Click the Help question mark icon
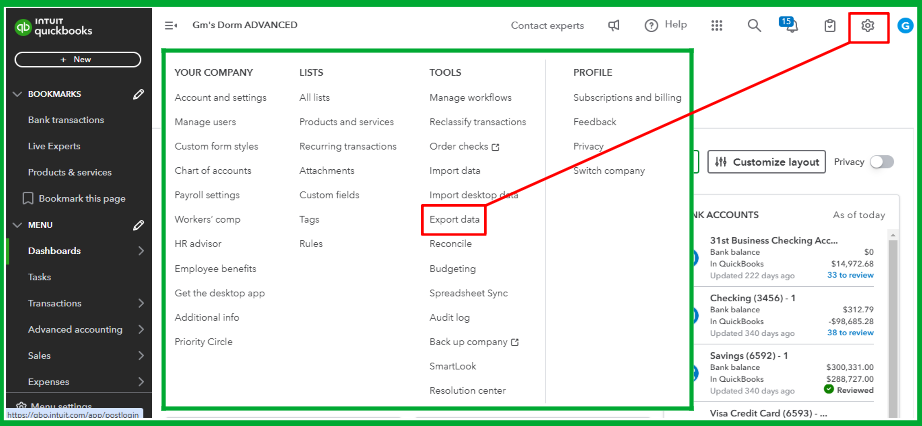The width and height of the screenshot is (922, 426). (x=651, y=25)
